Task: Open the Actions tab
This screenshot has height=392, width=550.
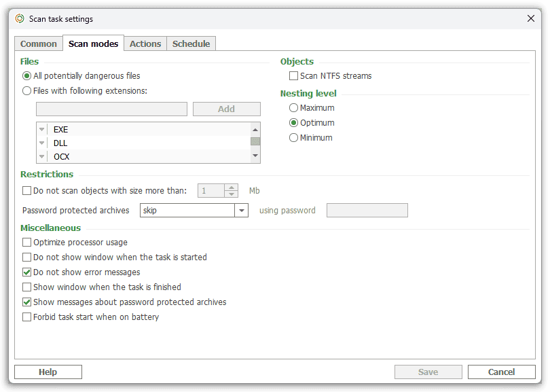Action: coord(145,44)
